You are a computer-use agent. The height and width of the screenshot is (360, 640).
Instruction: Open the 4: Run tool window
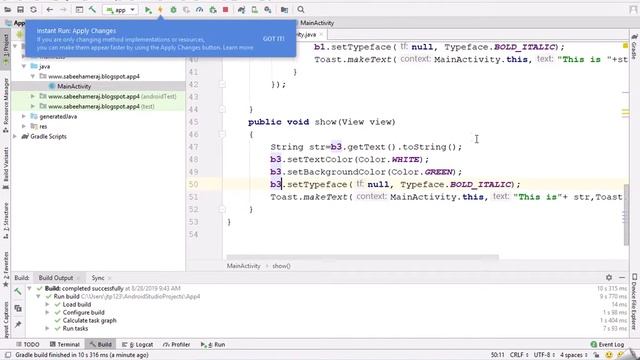[x=213, y=344]
